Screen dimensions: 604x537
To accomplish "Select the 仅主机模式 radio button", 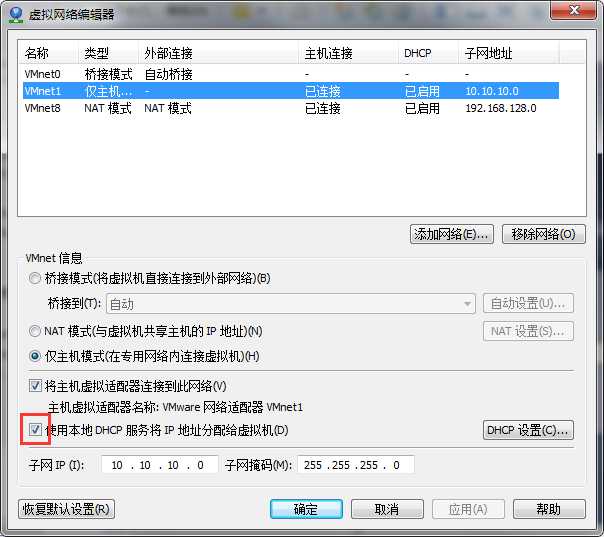I will pos(35,356).
